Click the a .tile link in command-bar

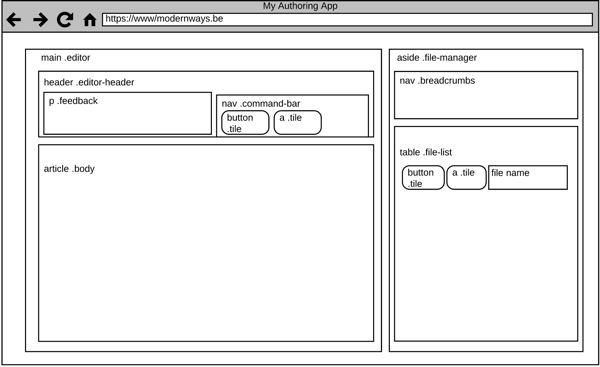tap(298, 123)
